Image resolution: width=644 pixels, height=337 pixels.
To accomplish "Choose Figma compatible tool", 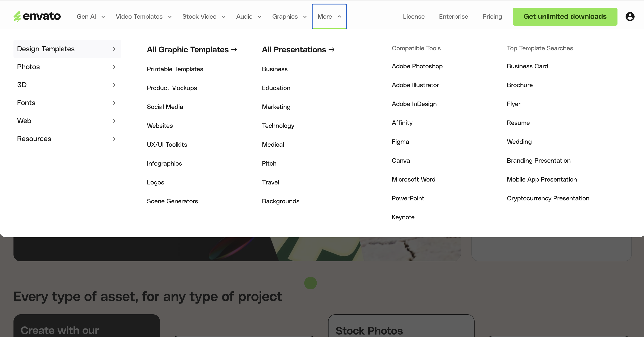I will coord(400,142).
